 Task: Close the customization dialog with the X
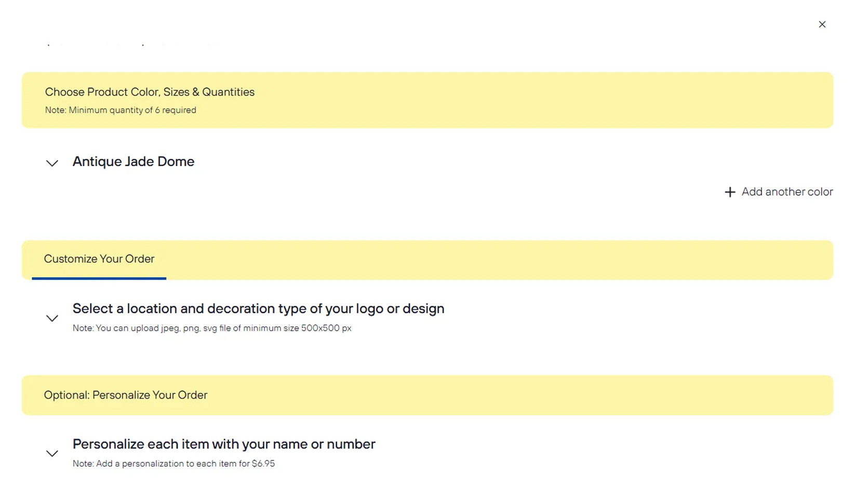click(822, 24)
